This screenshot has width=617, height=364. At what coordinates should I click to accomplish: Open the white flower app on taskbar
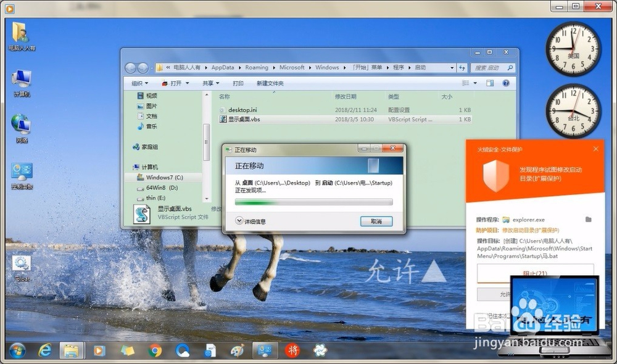pos(320,350)
